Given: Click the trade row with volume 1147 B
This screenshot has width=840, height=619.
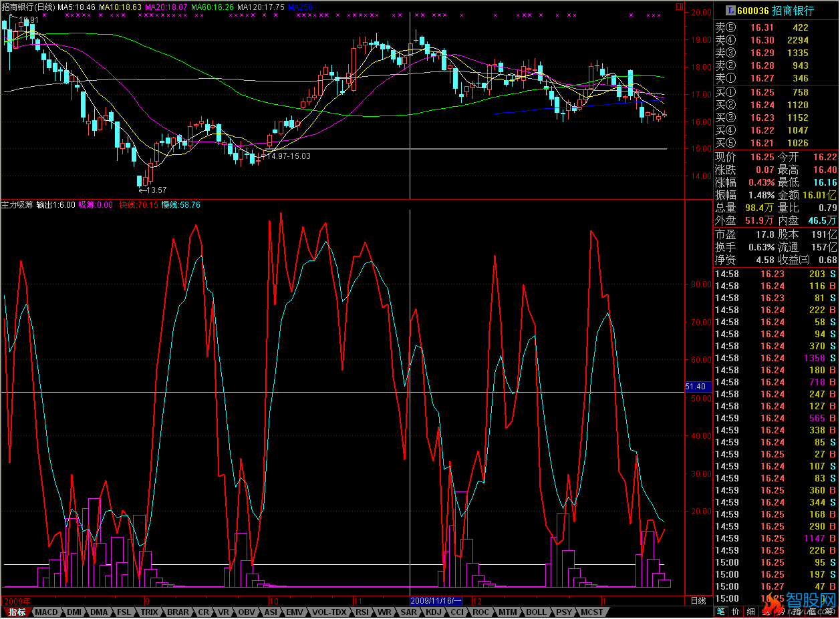Looking at the screenshot, I should pos(776,538).
